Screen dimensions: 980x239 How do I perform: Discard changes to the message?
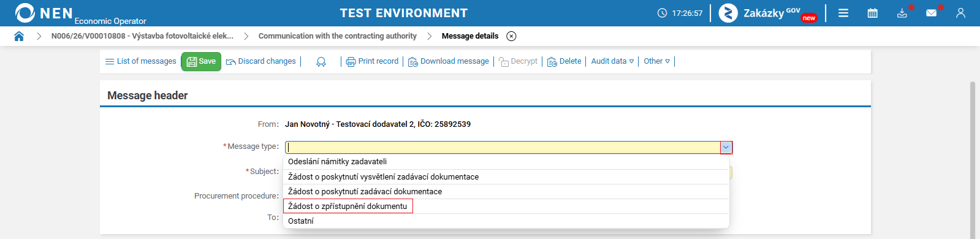(x=261, y=61)
